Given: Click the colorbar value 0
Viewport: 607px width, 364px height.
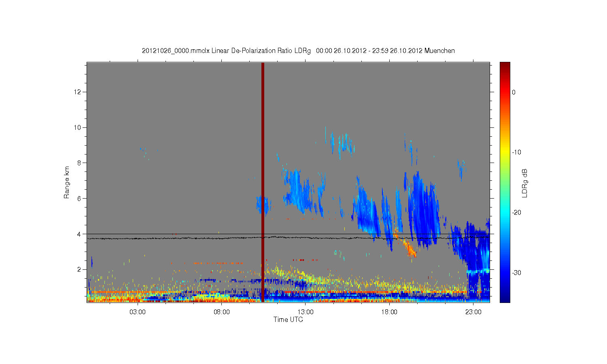Looking at the screenshot, I should tap(514, 92).
